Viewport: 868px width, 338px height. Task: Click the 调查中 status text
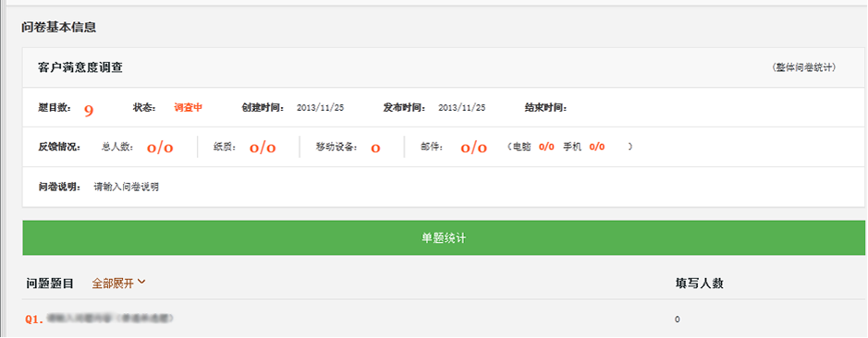point(189,108)
